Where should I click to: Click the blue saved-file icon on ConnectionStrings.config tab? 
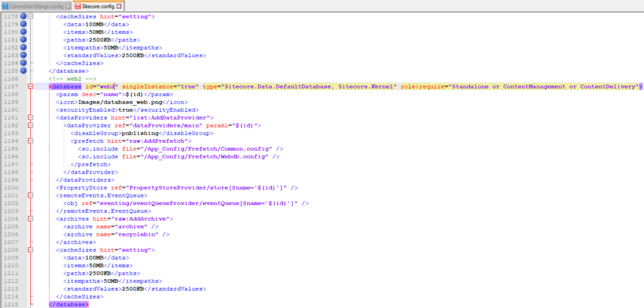5,6
